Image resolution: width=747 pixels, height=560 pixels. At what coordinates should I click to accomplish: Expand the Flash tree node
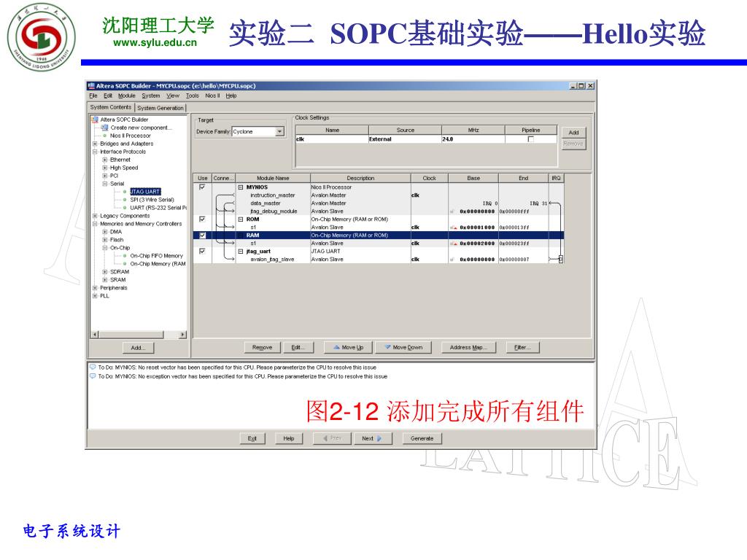pyautogui.click(x=105, y=240)
